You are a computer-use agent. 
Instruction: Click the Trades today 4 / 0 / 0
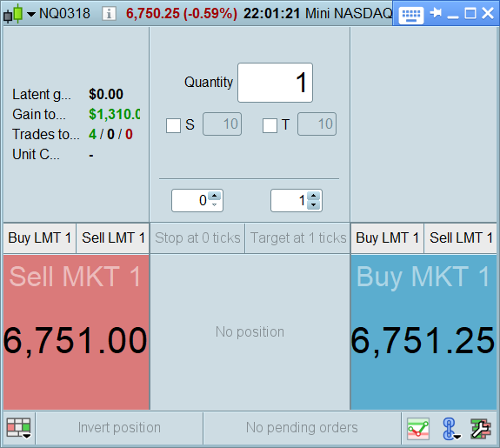point(110,134)
